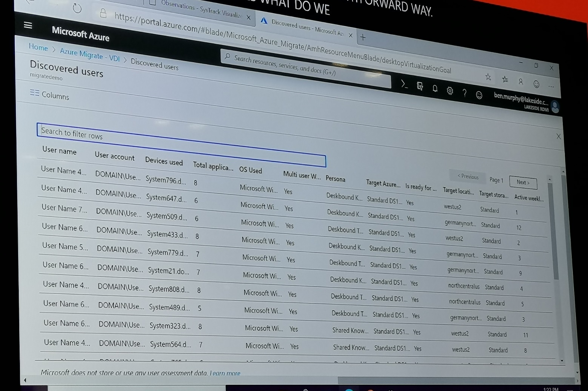Click the table scroll down arrow

562,361
